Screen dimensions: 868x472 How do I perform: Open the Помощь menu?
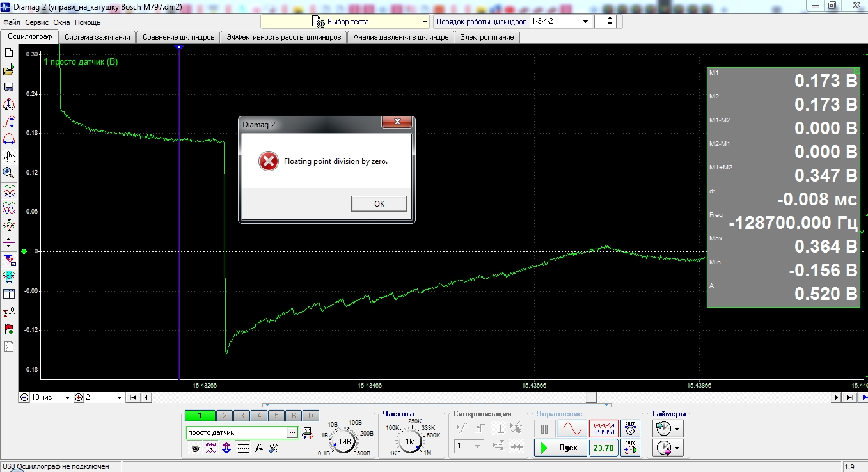pos(88,22)
